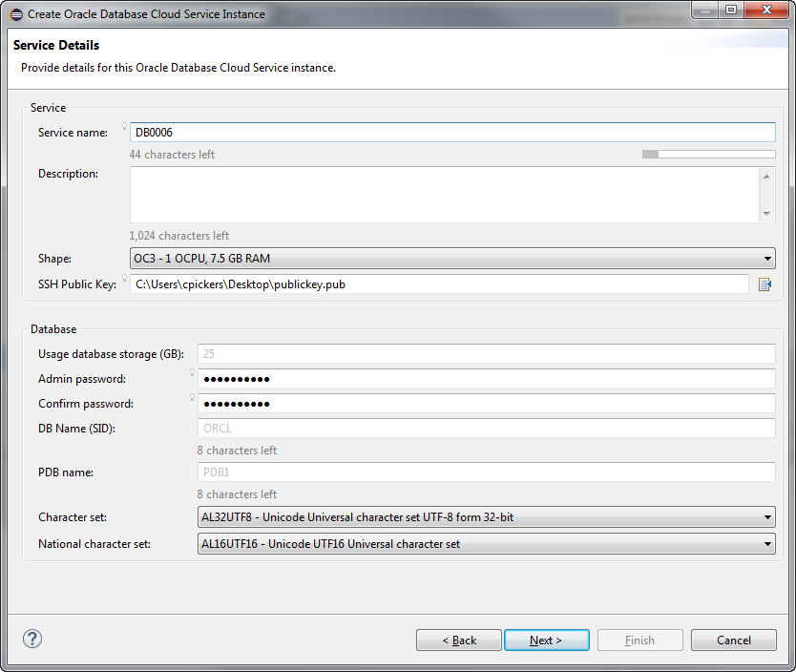Click the disabled Finish button
The image size is (796, 672).
pyautogui.click(x=640, y=640)
